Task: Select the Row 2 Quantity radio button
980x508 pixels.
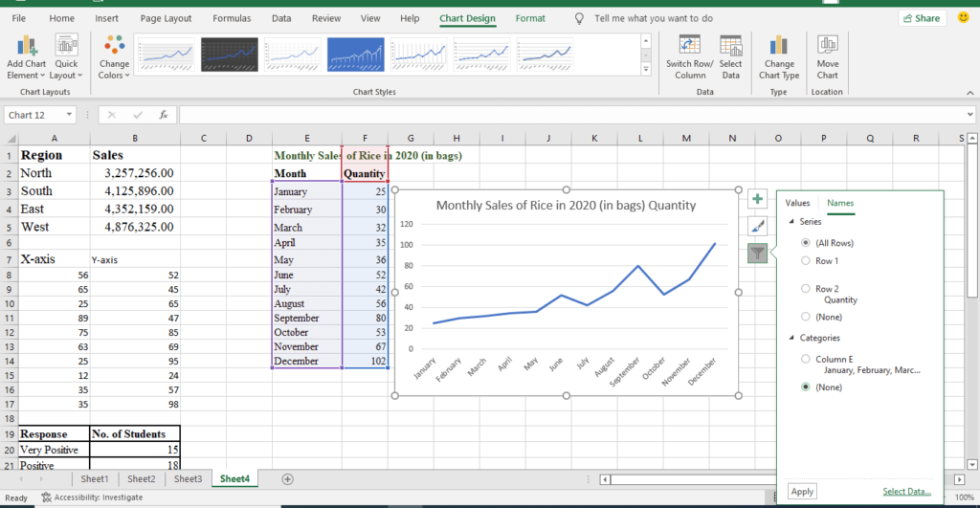Action: click(x=805, y=288)
